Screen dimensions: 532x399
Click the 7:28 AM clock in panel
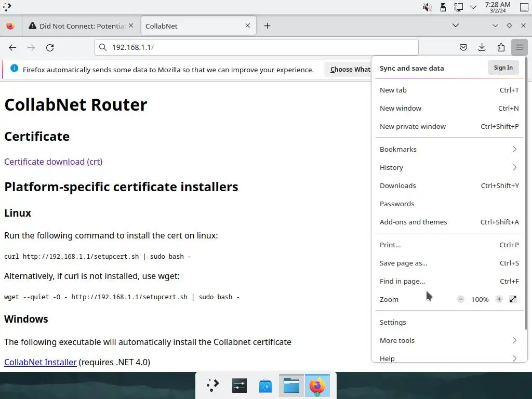(x=497, y=7)
